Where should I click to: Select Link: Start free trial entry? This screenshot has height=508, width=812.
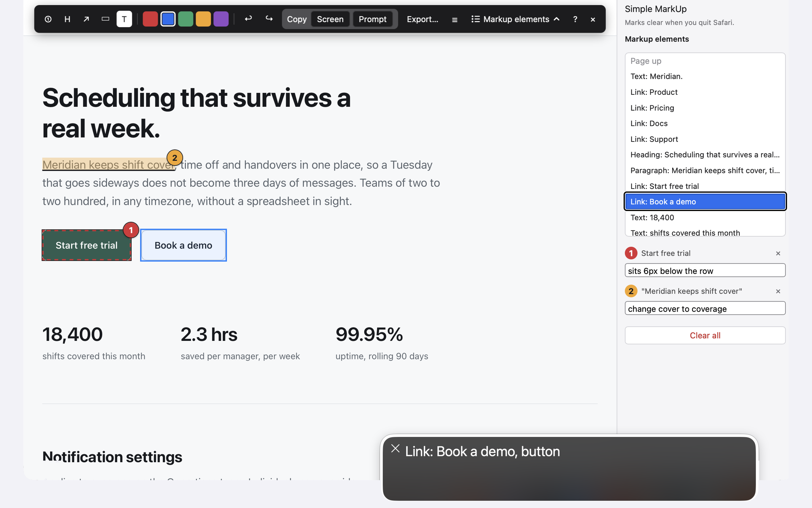(705, 186)
